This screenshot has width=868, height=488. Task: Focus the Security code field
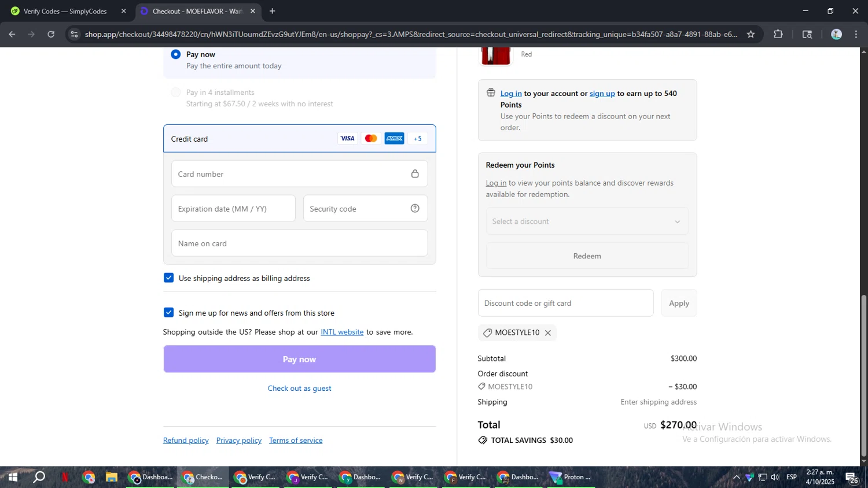click(x=365, y=208)
